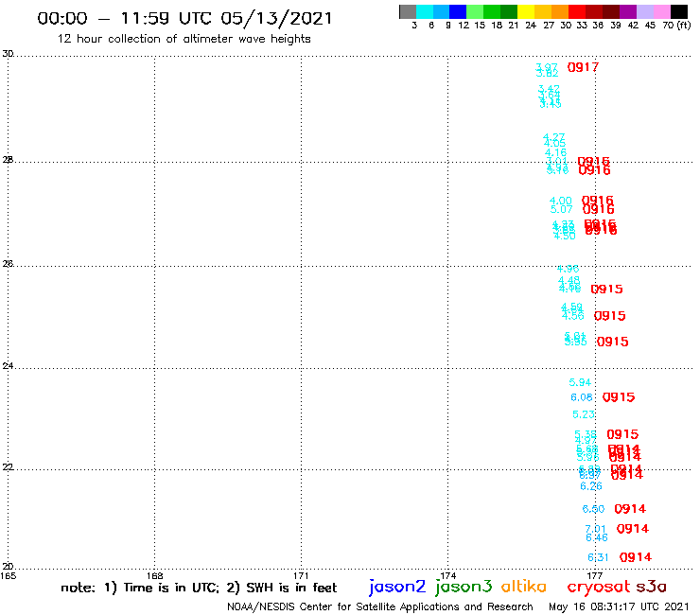
Task: Click the gray swatch in the color scale
Action: click(x=408, y=11)
